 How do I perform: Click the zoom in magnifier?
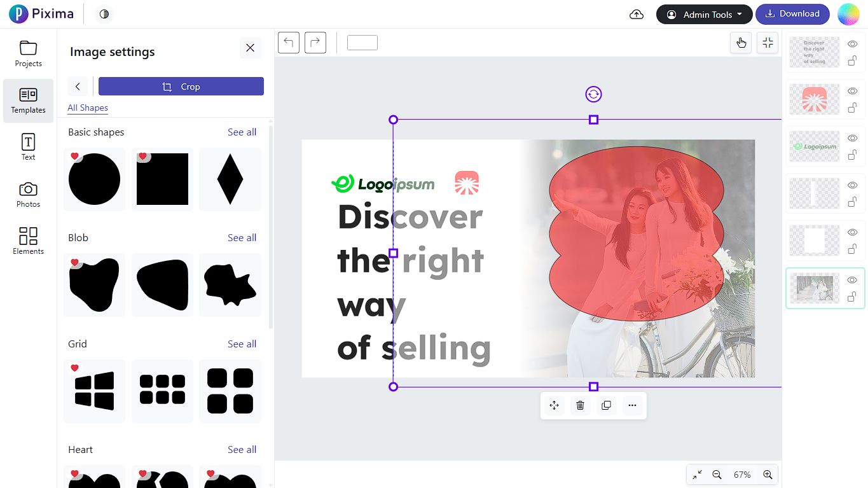click(768, 475)
